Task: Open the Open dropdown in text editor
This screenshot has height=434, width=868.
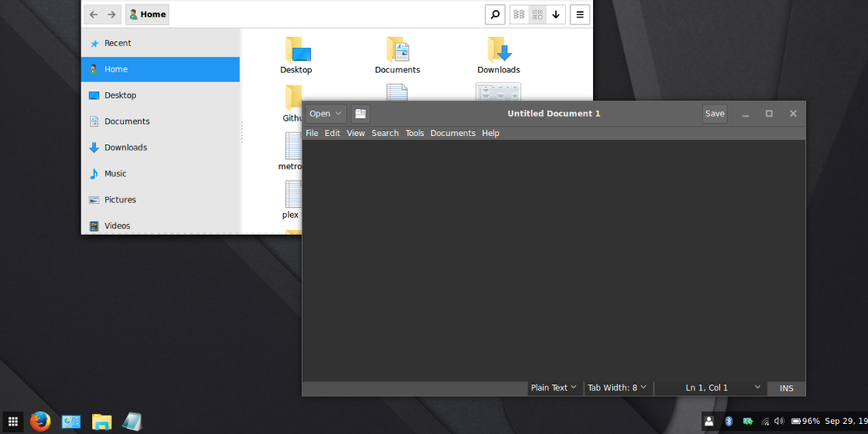Action: point(325,114)
